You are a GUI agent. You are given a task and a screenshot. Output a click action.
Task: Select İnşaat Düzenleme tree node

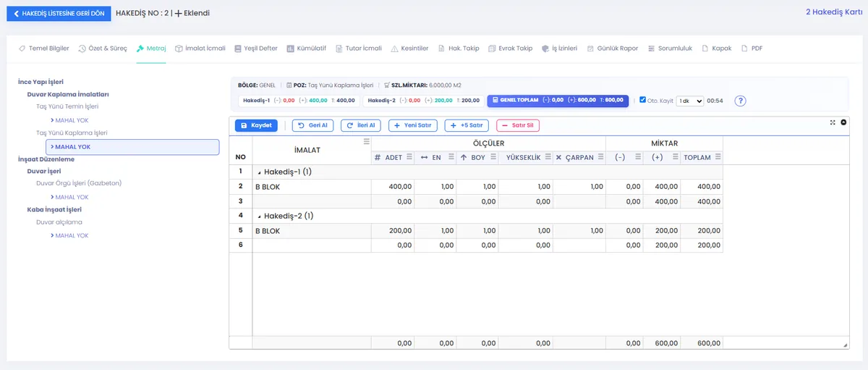click(46, 159)
